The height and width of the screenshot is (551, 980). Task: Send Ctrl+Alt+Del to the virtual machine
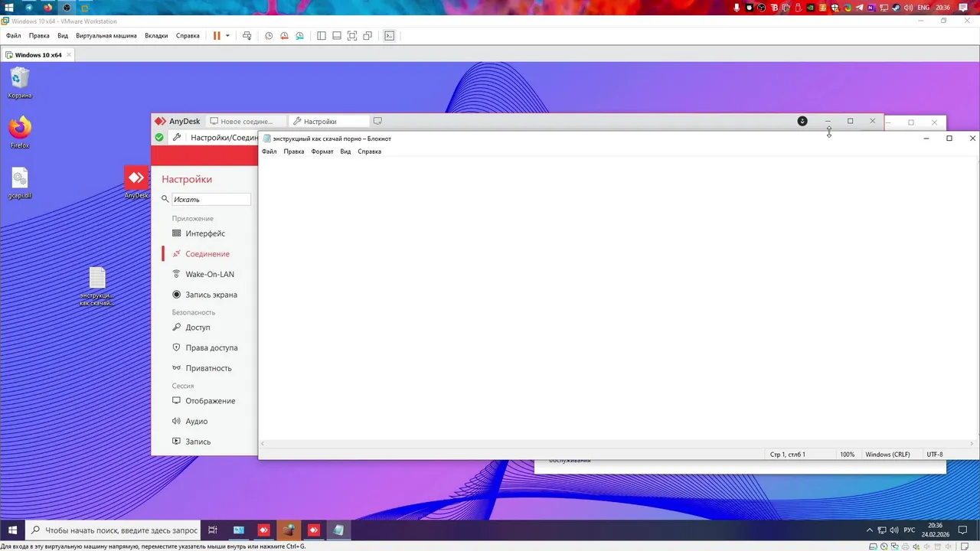pyautogui.click(x=247, y=35)
